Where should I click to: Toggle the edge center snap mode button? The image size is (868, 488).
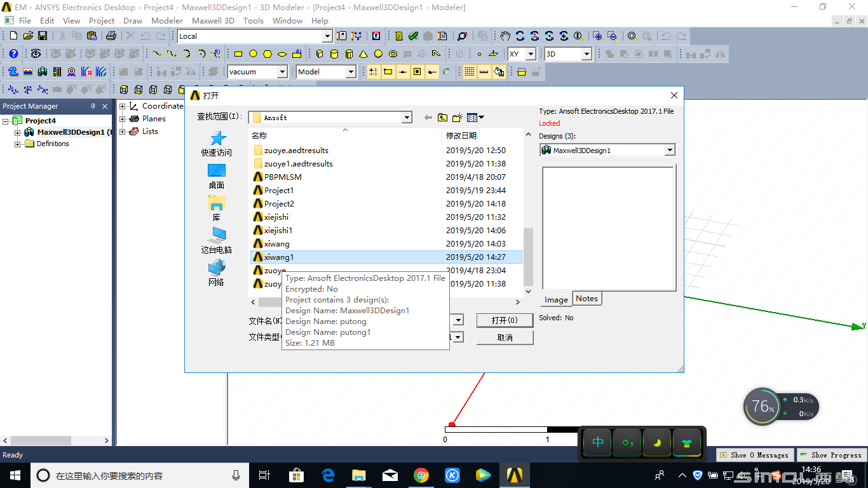pyautogui.click(x=402, y=72)
